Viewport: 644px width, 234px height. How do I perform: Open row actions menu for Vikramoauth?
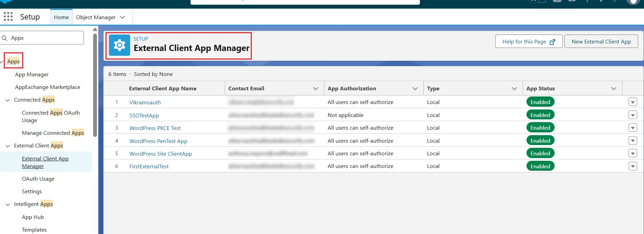(633, 102)
